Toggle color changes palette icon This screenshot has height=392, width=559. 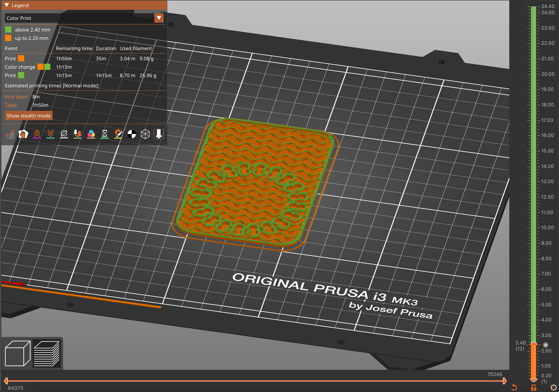[x=91, y=134]
